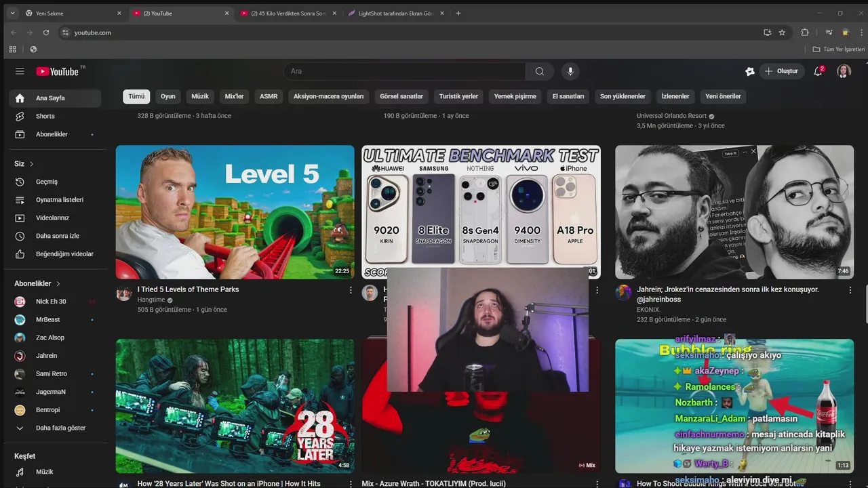868x488 pixels.
Task: Select the Yemek pişirme chip
Action: [x=515, y=96]
